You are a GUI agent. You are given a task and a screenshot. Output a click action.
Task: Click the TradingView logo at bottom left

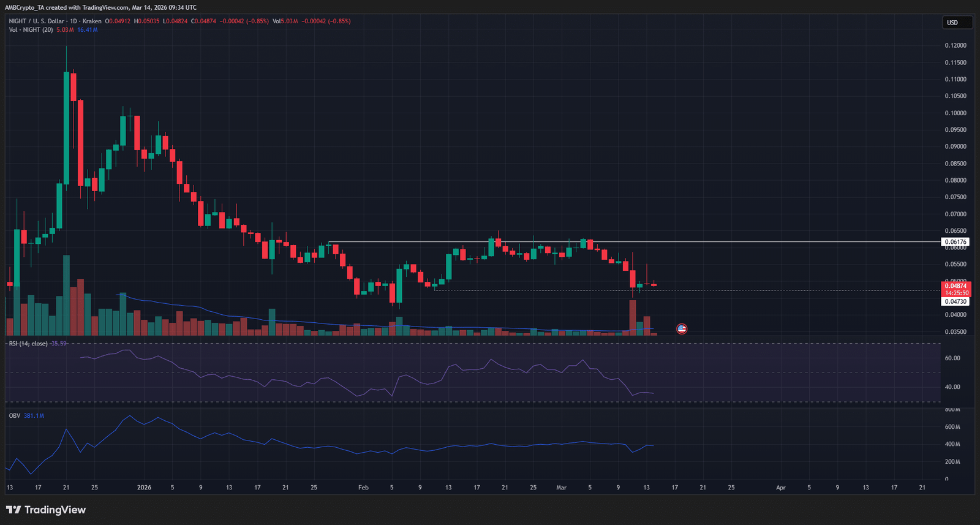point(46,510)
